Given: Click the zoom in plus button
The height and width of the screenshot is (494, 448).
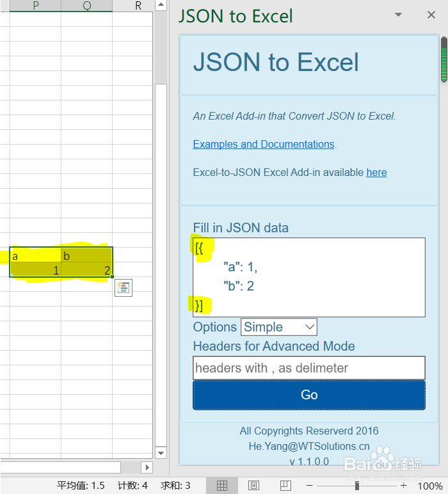Looking at the screenshot, I should 404,486.
